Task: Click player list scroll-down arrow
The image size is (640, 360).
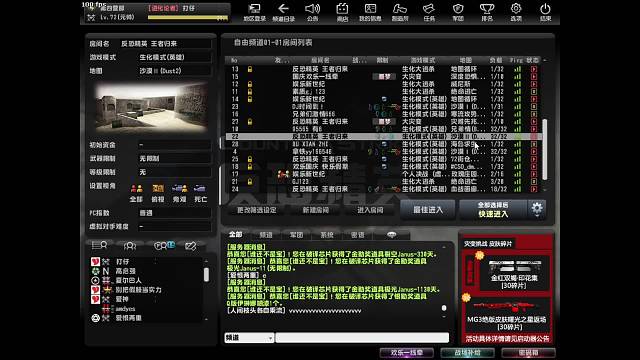Action: (x=206, y=319)
